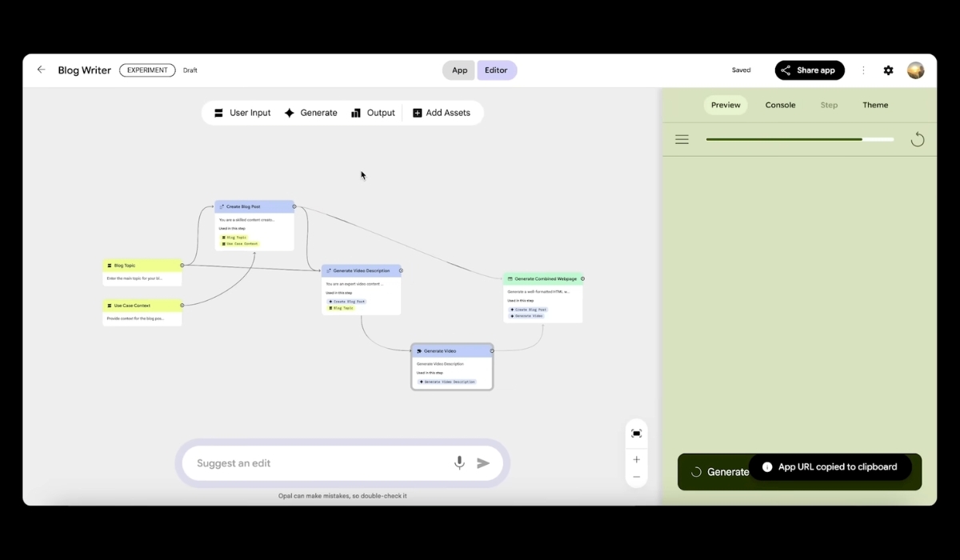Open the Step tab
This screenshot has height=560, width=960.
829,105
